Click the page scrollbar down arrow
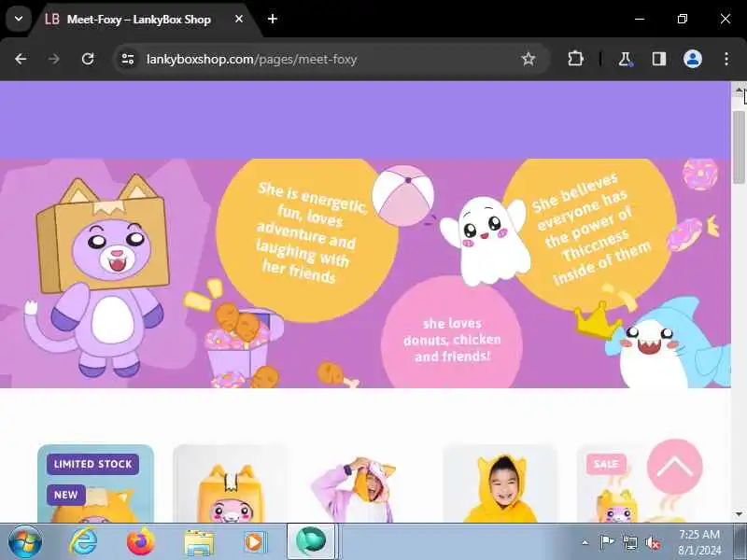Viewport: 747px width, 560px height. click(739, 514)
